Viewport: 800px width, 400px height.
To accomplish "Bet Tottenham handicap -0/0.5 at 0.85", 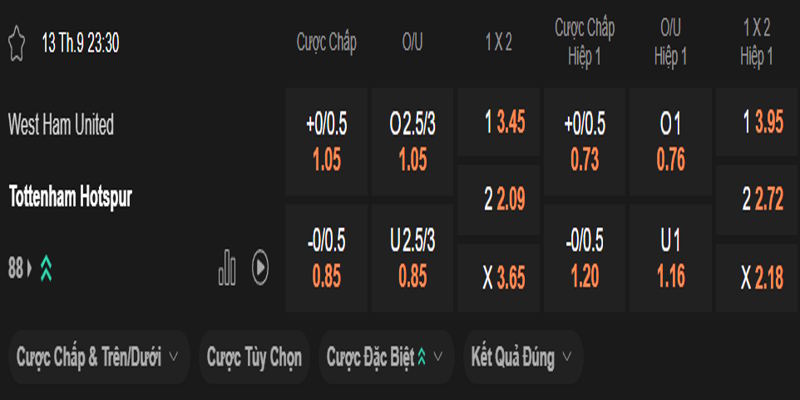I will [327, 257].
